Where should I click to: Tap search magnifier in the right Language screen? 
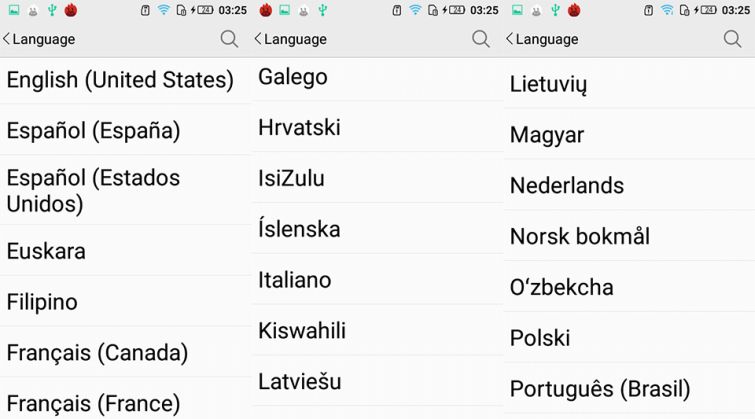coord(732,39)
